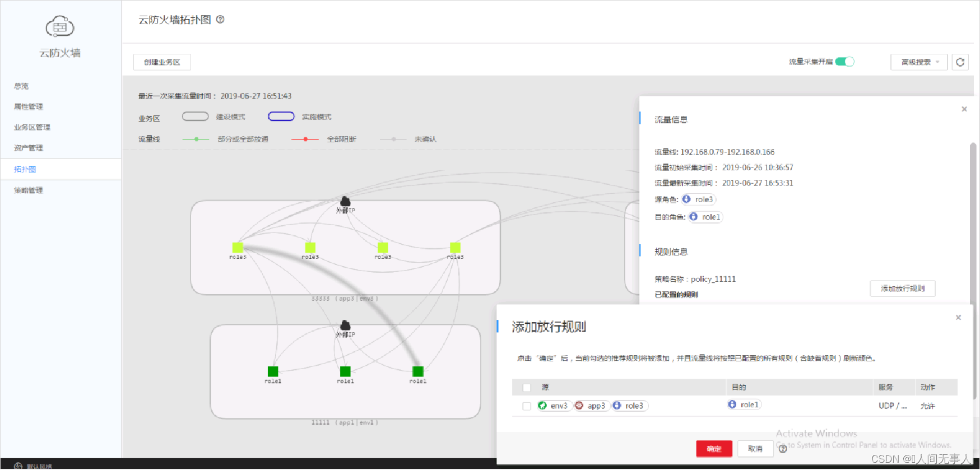Click the grey 未确认 line legend
The width and height of the screenshot is (980, 470).
pos(393,139)
